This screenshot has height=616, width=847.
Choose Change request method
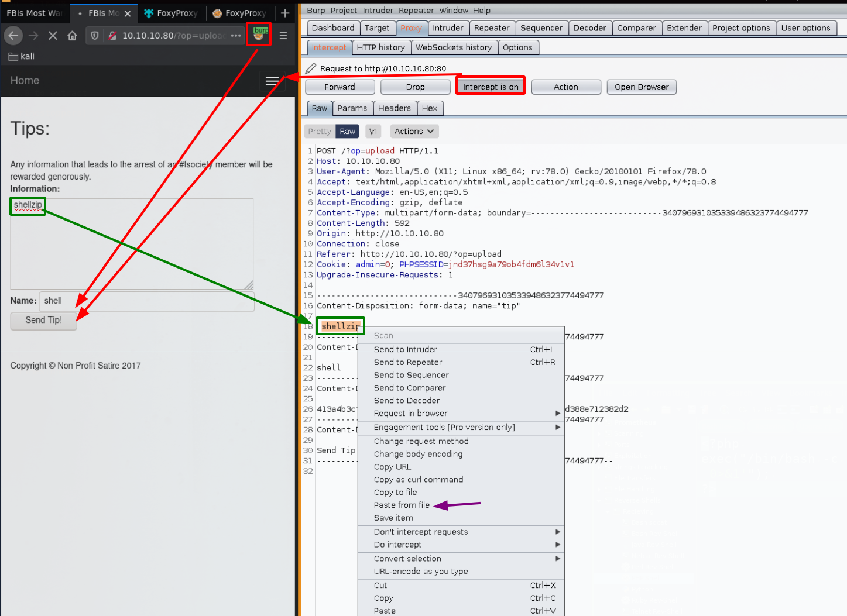pyautogui.click(x=461, y=441)
